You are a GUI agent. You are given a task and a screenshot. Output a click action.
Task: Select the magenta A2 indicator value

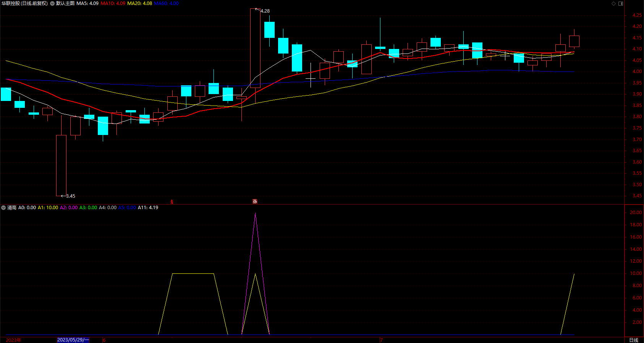point(69,208)
